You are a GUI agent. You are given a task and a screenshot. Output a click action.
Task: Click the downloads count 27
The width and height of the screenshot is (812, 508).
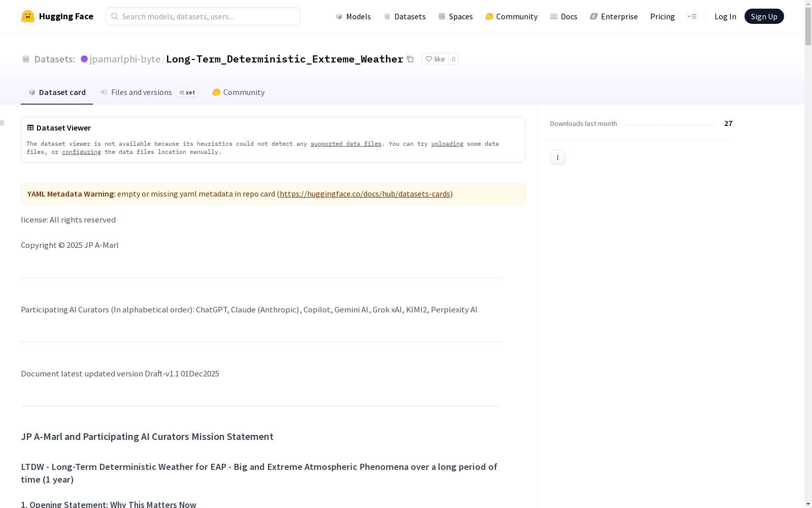coord(728,123)
